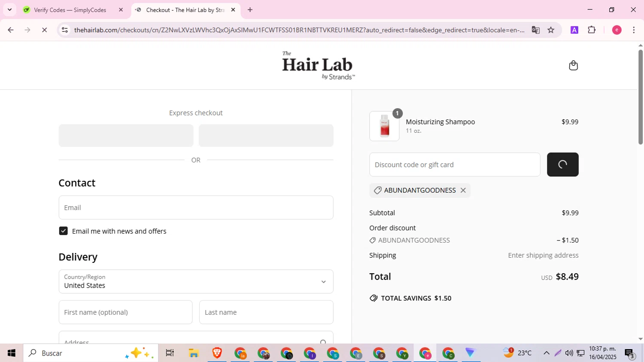The width and height of the screenshot is (644, 362).
Task: Stop loading the page
Action: point(44,30)
